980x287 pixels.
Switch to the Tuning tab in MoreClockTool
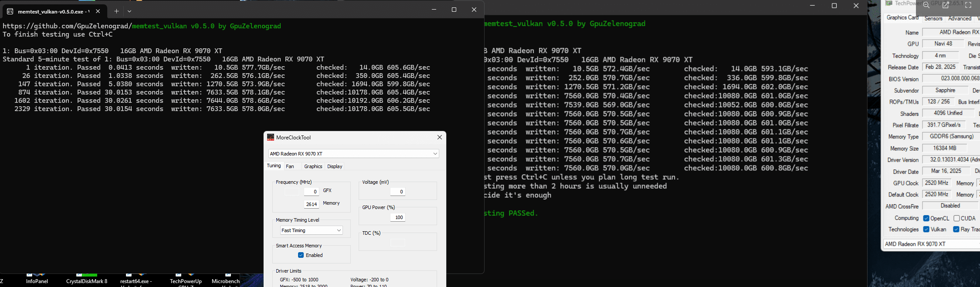coord(274,165)
